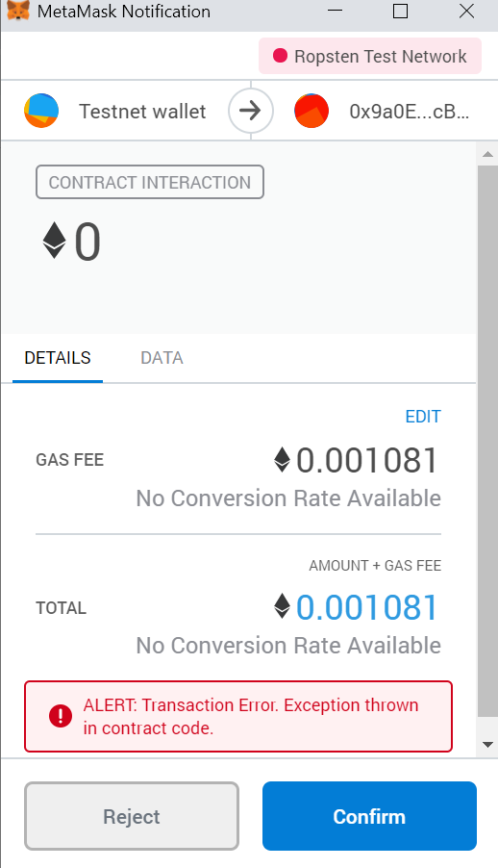Click the scrollbar down arrow
The height and width of the screenshot is (868, 498).
487,745
